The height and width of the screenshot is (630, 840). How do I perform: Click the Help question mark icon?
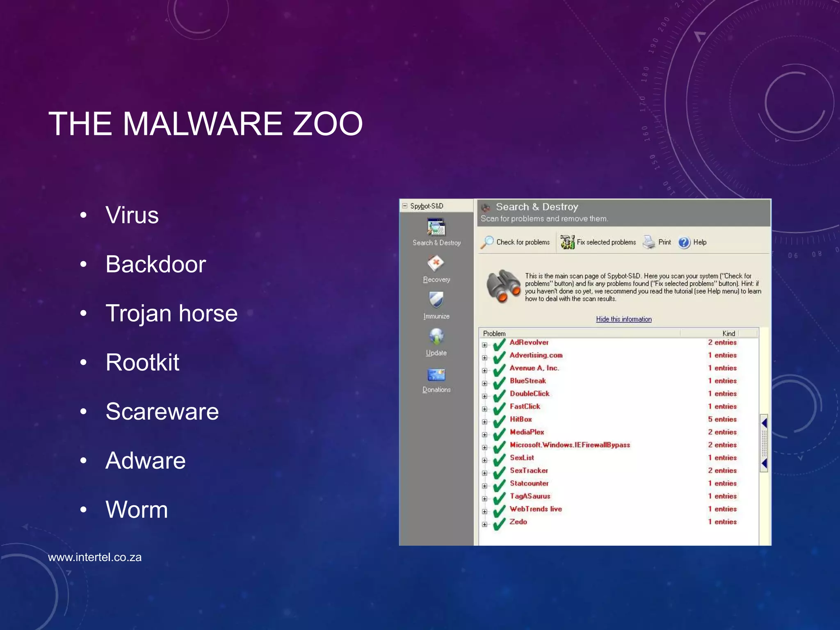(x=684, y=242)
